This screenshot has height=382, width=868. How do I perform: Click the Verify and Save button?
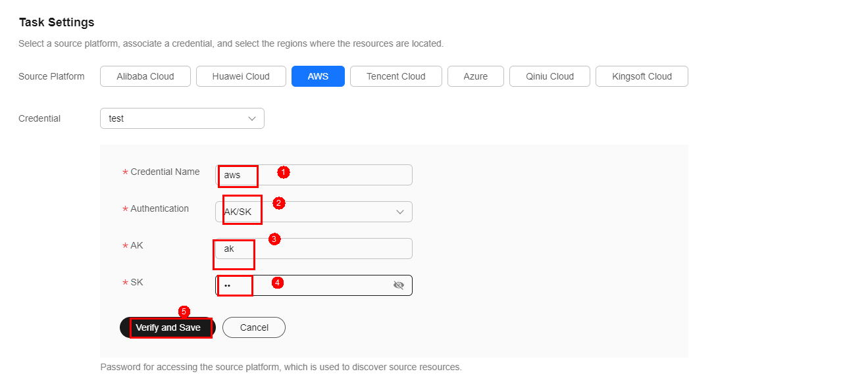point(168,327)
